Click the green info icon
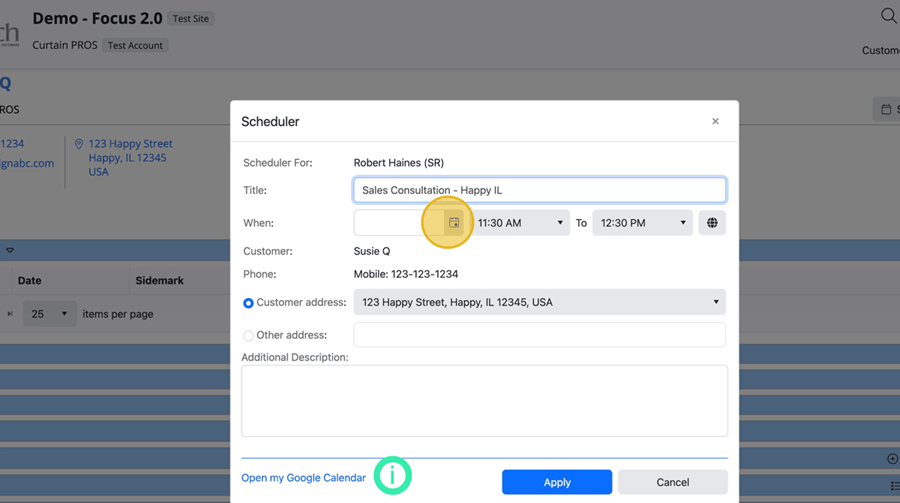The height and width of the screenshot is (503, 900). (393, 475)
